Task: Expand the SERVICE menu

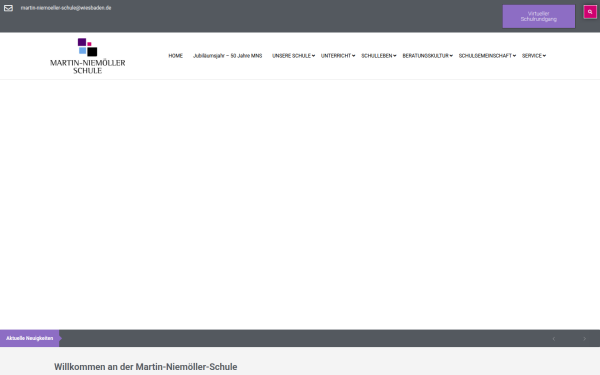Action: (x=534, y=56)
